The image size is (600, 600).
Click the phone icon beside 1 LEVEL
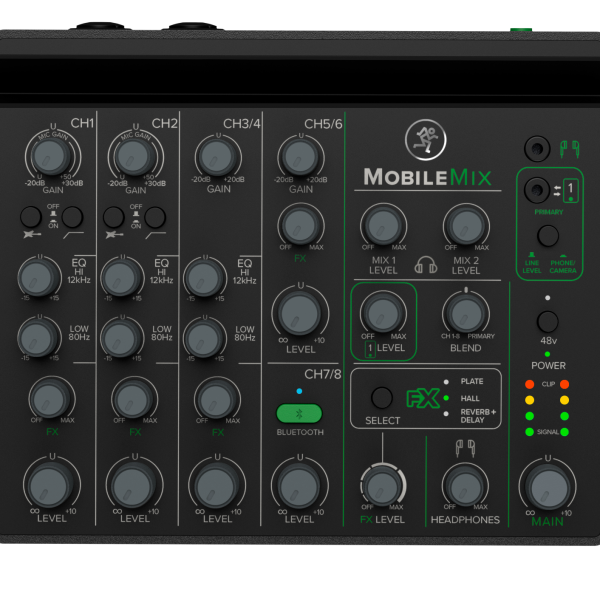[x=370, y=349]
